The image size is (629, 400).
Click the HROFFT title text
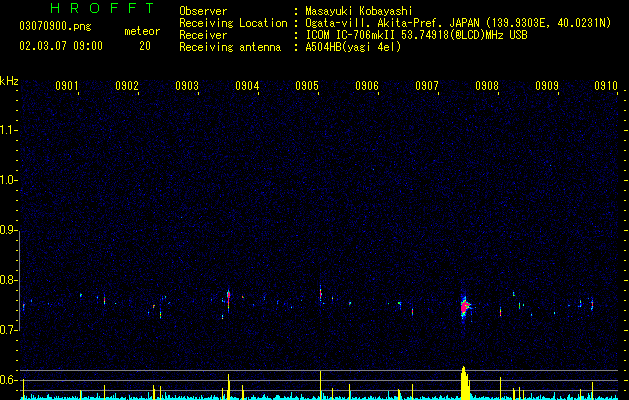pyautogui.click(x=102, y=8)
